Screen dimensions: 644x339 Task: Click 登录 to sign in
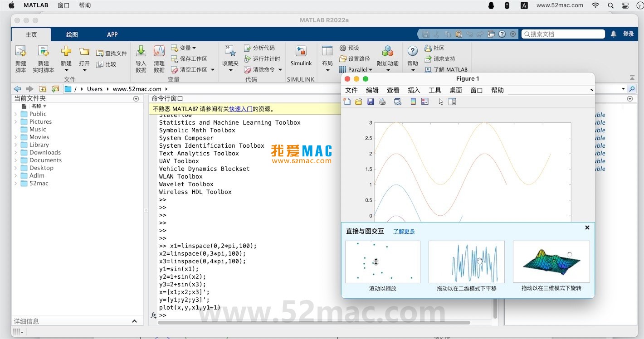click(629, 34)
